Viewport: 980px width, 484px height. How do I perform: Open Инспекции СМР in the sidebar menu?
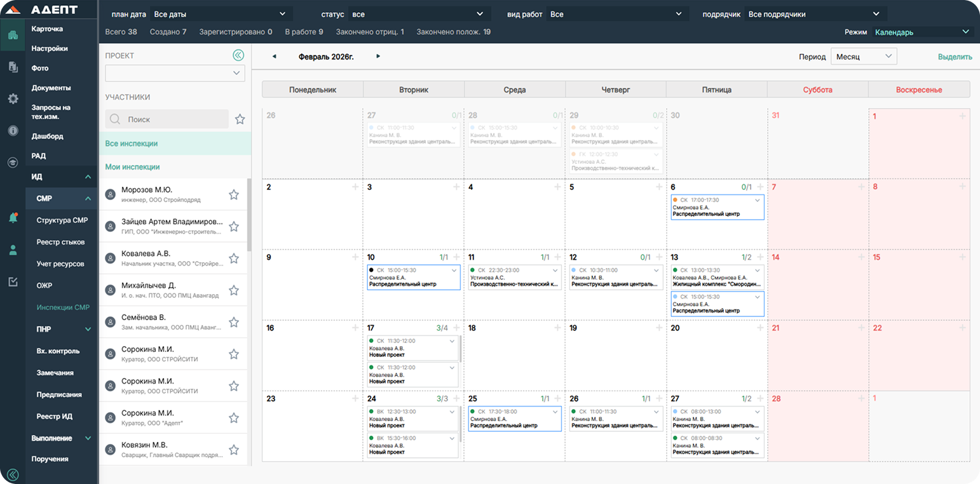pos(63,307)
